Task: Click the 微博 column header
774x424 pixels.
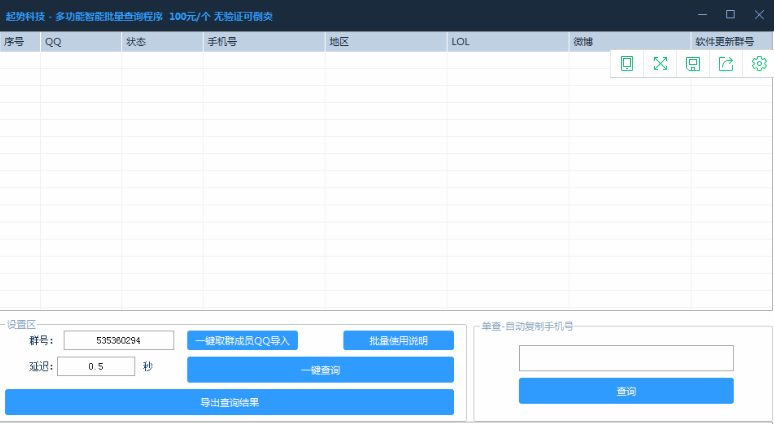Action: 629,42
